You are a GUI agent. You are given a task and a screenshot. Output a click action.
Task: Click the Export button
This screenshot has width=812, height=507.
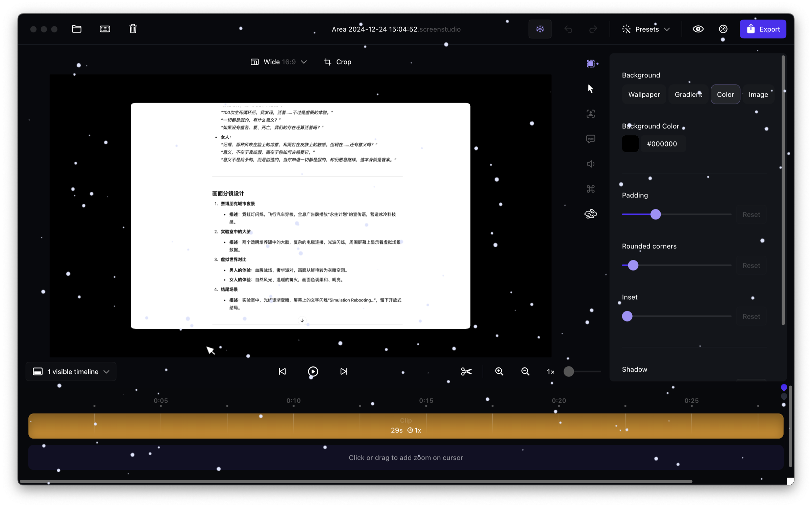763,29
